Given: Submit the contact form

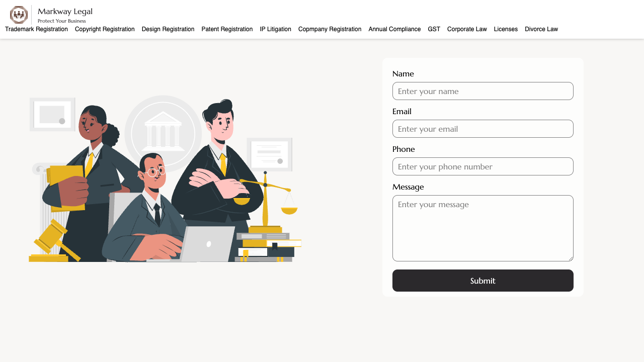Looking at the screenshot, I should click(x=483, y=281).
